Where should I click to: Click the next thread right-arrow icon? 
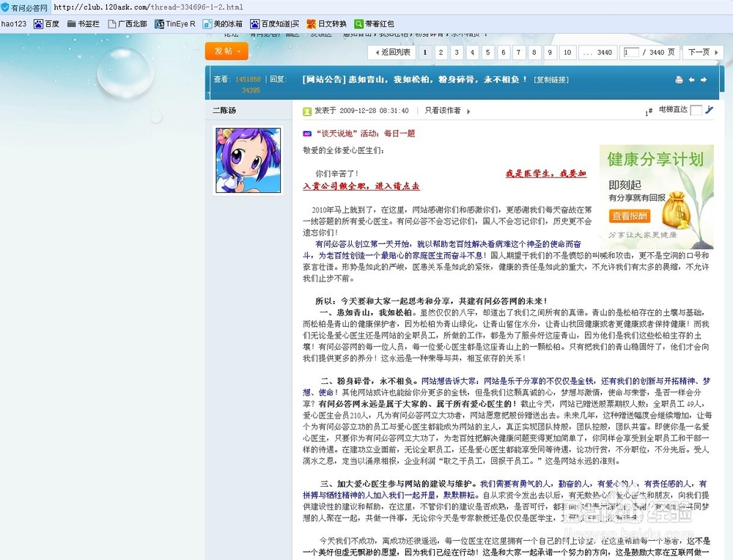click(x=704, y=80)
